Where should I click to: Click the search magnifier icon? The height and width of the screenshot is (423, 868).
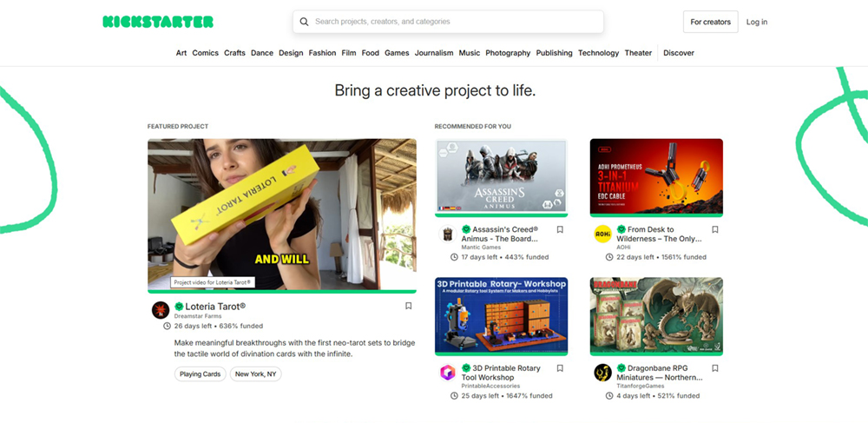(x=304, y=22)
